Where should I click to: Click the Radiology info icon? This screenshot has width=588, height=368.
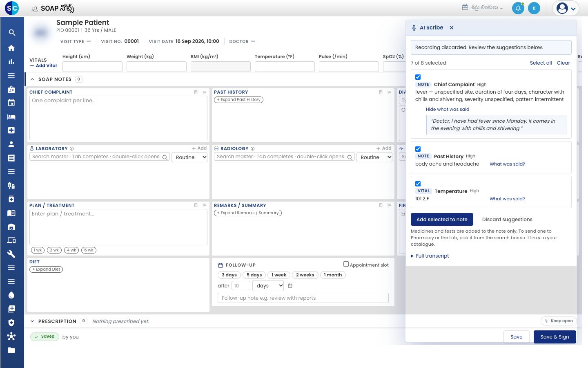pyautogui.click(x=253, y=149)
